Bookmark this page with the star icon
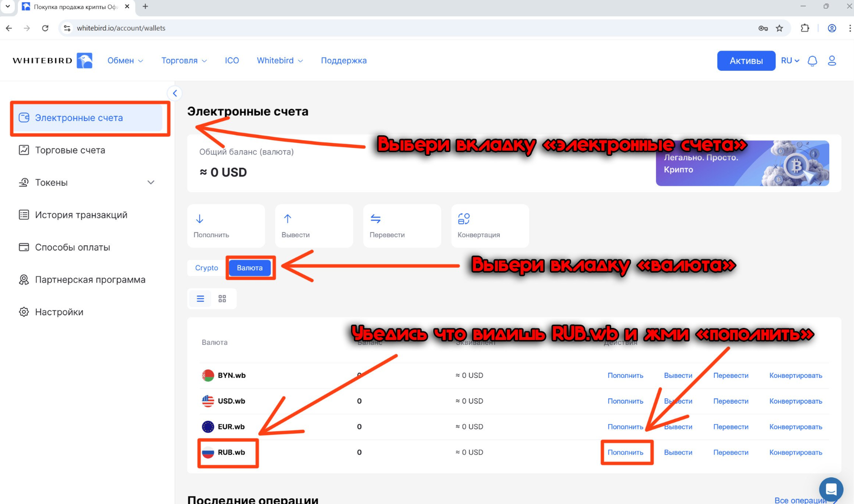 [779, 28]
